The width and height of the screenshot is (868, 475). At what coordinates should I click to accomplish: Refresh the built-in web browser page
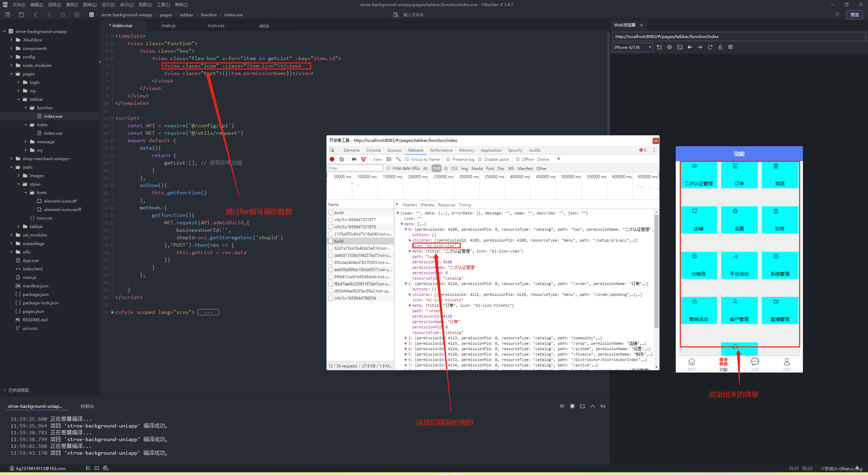coord(710,47)
